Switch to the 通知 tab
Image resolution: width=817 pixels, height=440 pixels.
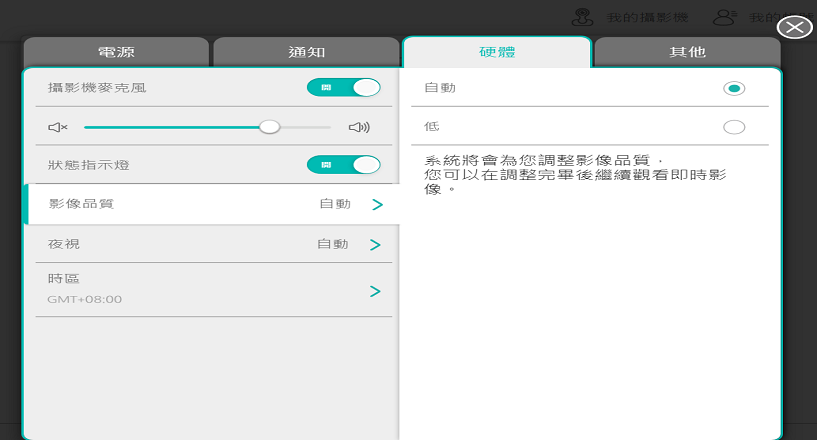tap(306, 52)
